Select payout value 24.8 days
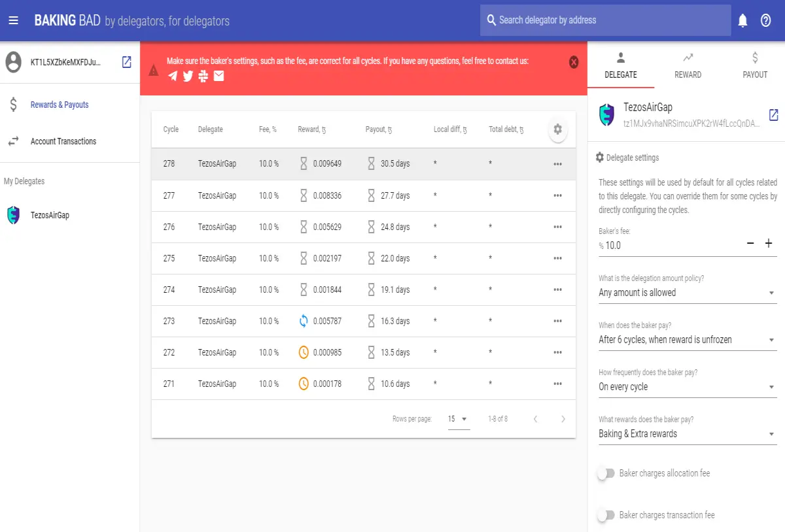The height and width of the screenshot is (532, 785). [395, 227]
